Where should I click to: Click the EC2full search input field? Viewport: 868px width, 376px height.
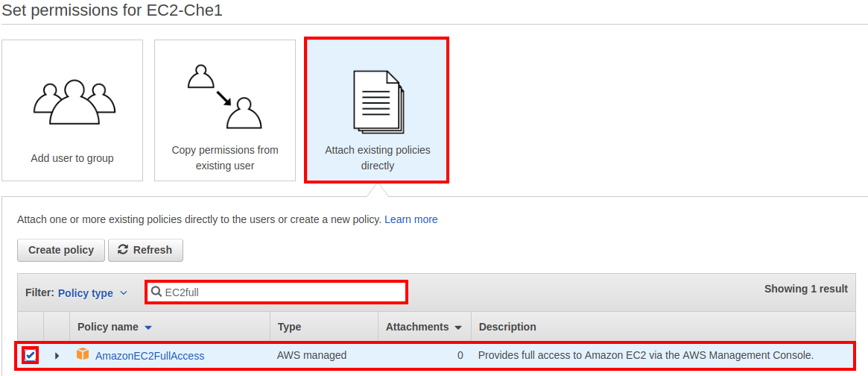click(276, 292)
